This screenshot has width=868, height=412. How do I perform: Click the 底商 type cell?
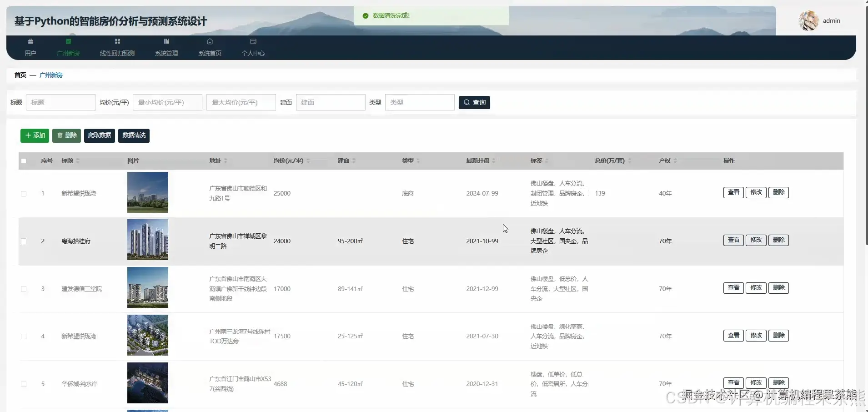pyautogui.click(x=408, y=194)
